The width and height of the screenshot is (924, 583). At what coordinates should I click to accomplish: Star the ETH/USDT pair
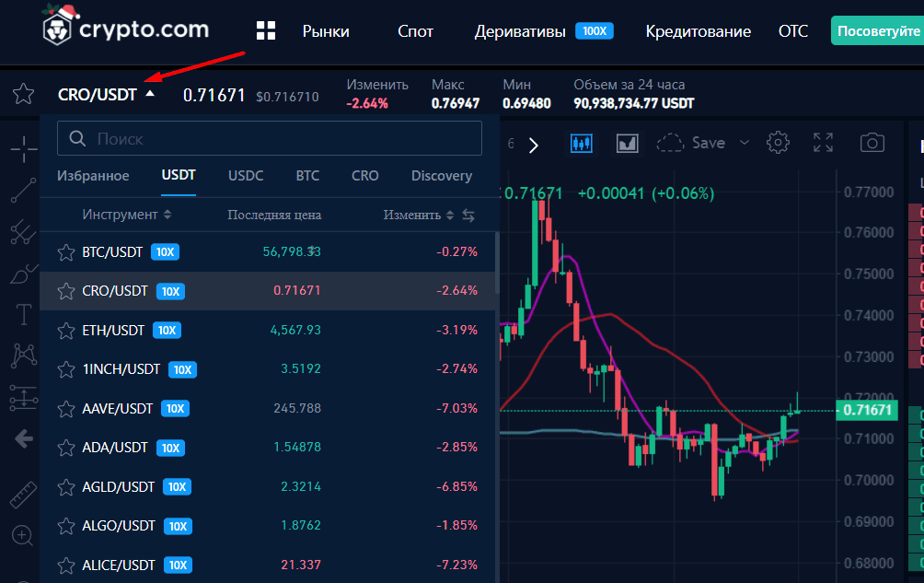click(66, 330)
